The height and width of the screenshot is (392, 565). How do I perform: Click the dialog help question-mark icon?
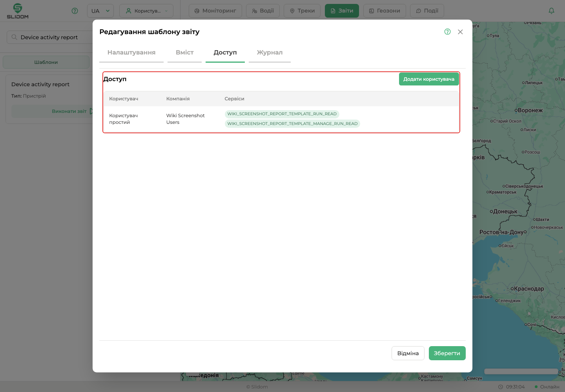pos(447,32)
